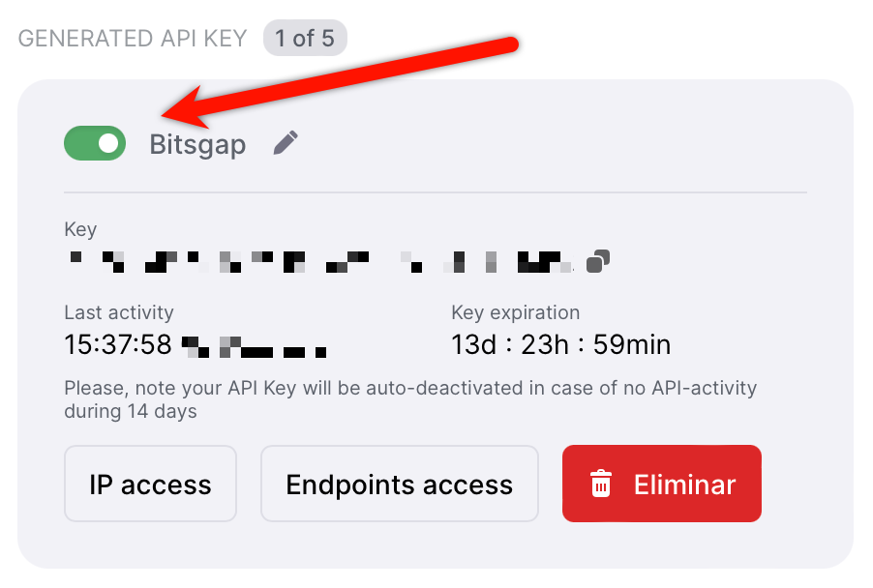Click the Key expiration label
Screen dimensions: 873x588
516,312
